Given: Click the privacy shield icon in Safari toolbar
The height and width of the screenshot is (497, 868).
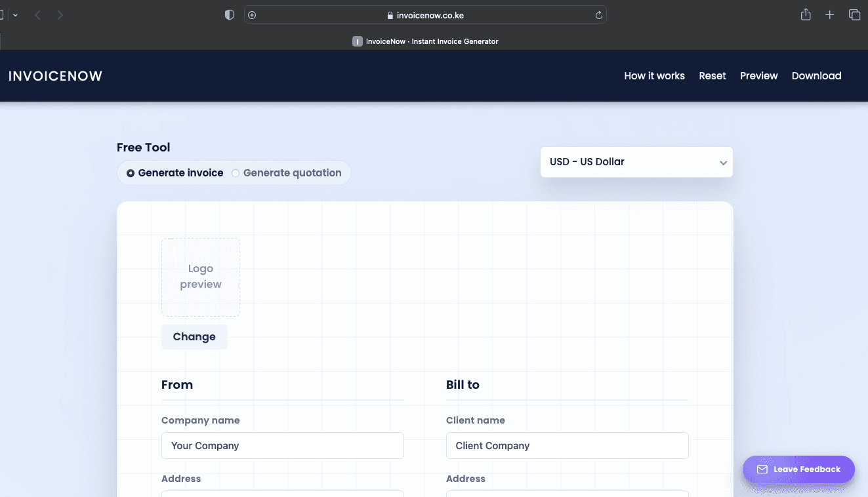Looking at the screenshot, I should [x=229, y=14].
